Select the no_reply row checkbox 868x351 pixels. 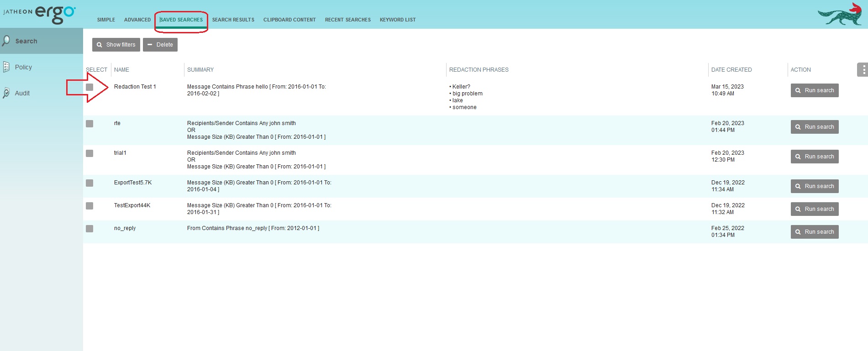89,229
